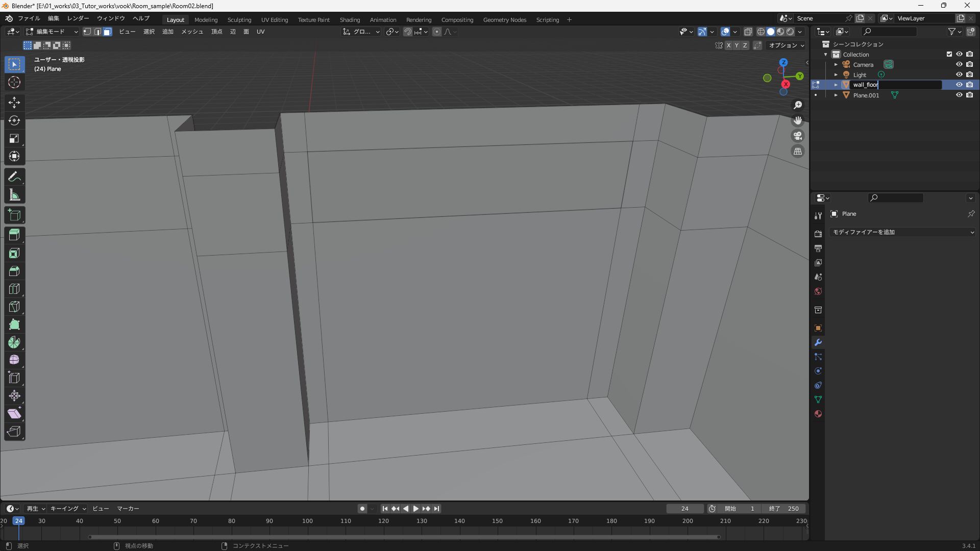
Task: Disable render visibility for Plane.001
Action: (970, 95)
